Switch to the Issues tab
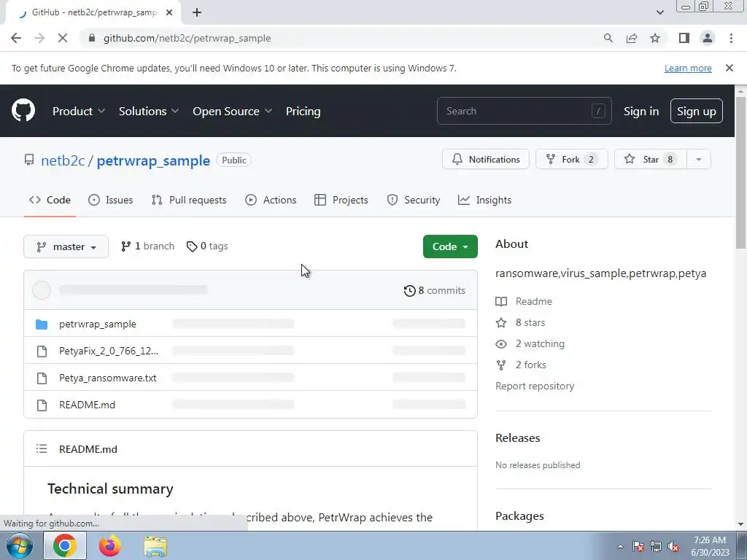747x560 pixels. 111,200
